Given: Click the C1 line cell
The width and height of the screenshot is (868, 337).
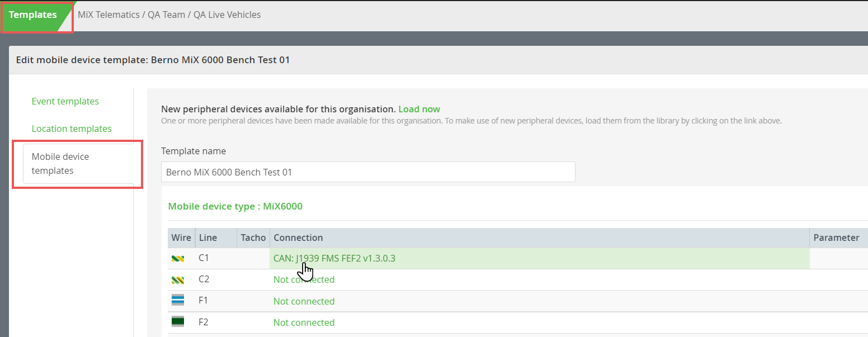Looking at the screenshot, I should [x=216, y=258].
